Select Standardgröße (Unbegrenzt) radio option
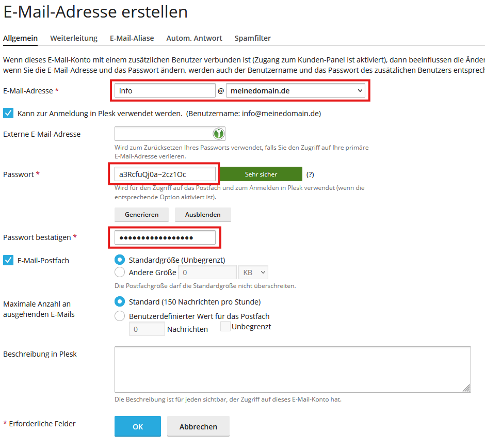Image resolution: width=485 pixels, height=448 pixels. 120,260
